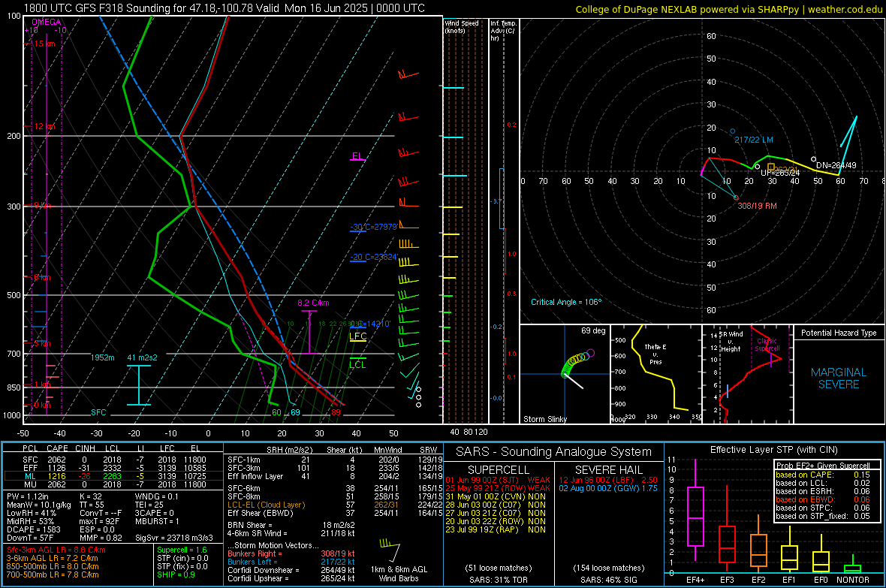
Task: Click the "217/22 LM" hodograph label
Action: pyautogui.click(x=753, y=140)
